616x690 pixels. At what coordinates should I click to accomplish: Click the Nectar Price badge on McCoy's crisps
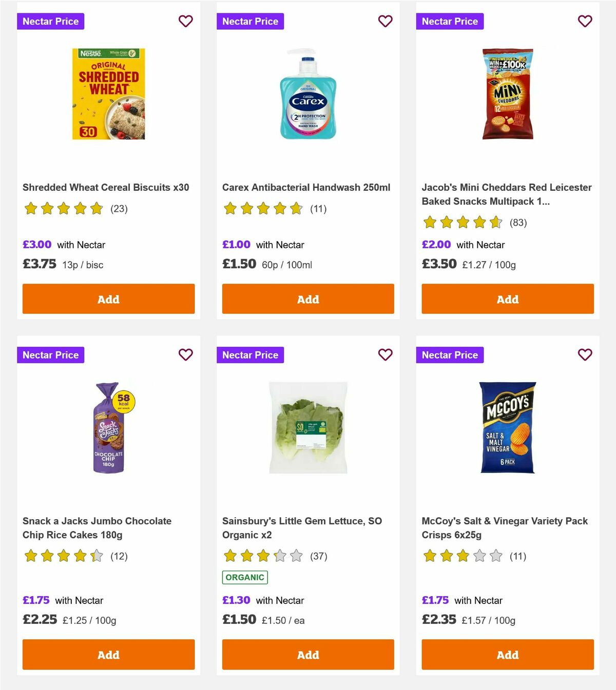[x=450, y=354]
